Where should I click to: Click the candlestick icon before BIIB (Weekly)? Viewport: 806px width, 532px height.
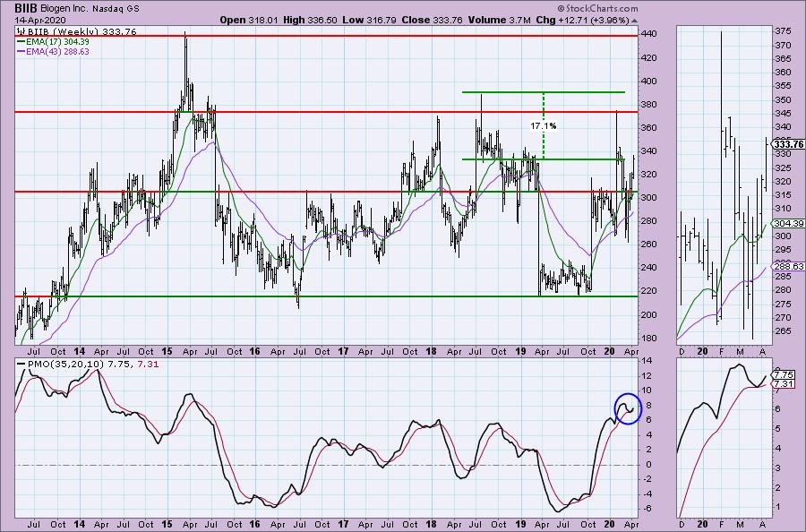(21, 32)
